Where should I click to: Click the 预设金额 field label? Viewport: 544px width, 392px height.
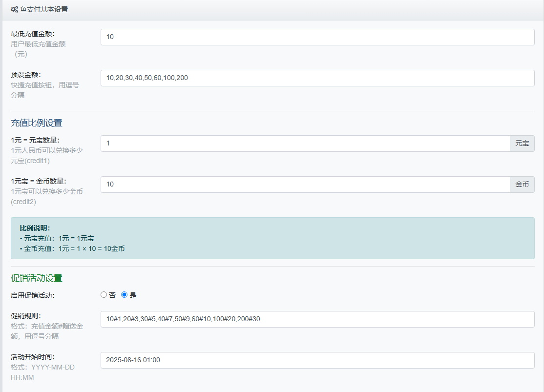pos(26,75)
